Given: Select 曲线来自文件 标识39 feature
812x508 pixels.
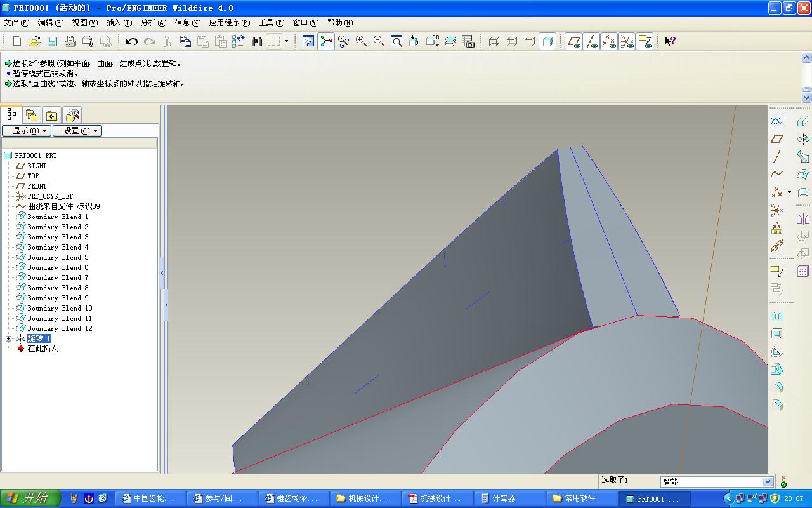Looking at the screenshot, I should 63,206.
